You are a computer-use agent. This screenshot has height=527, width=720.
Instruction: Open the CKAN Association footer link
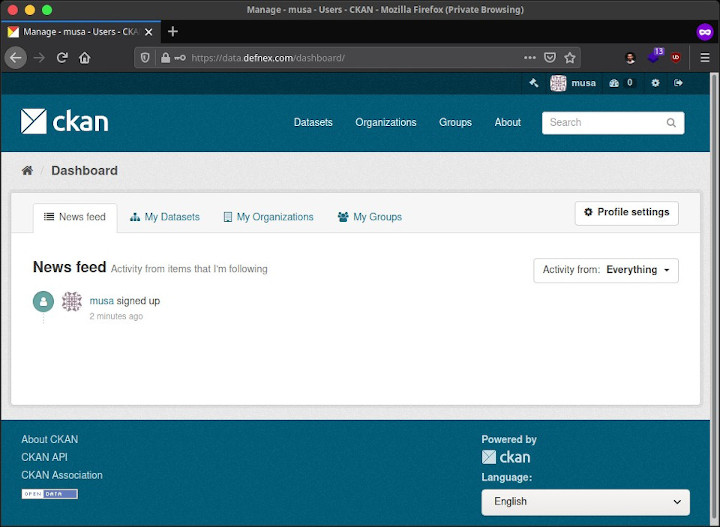point(62,475)
